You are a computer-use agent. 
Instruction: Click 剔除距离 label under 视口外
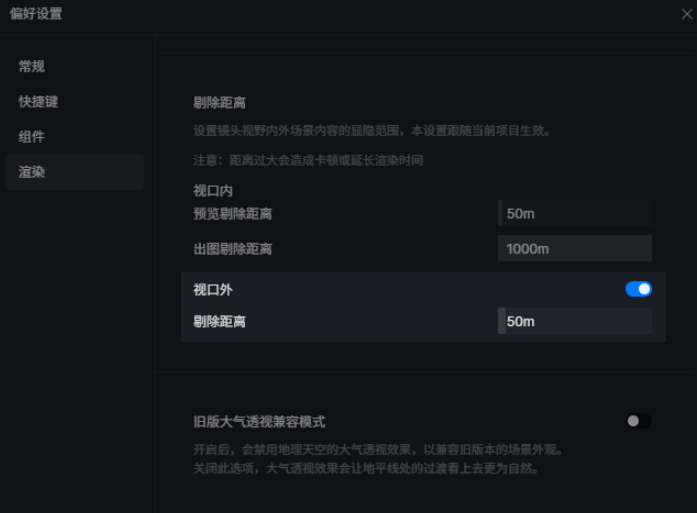pos(219,321)
